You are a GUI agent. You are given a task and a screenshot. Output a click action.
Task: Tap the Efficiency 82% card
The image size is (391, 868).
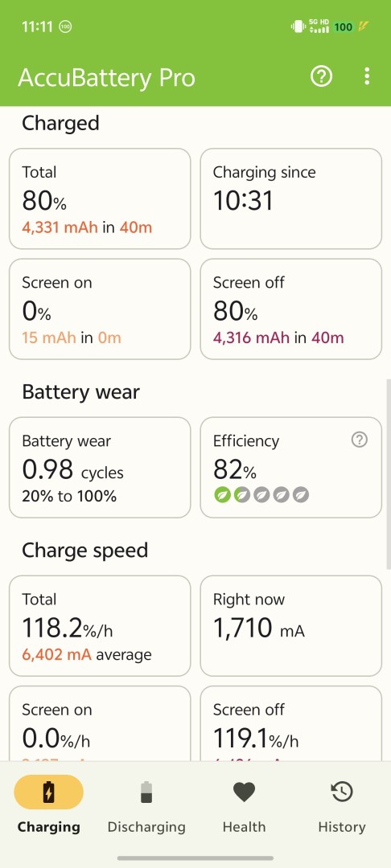pyautogui.click(x=290, y=468)
